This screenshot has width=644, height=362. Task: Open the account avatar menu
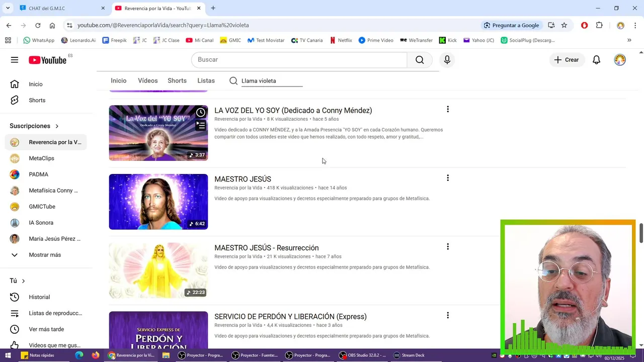620,60
